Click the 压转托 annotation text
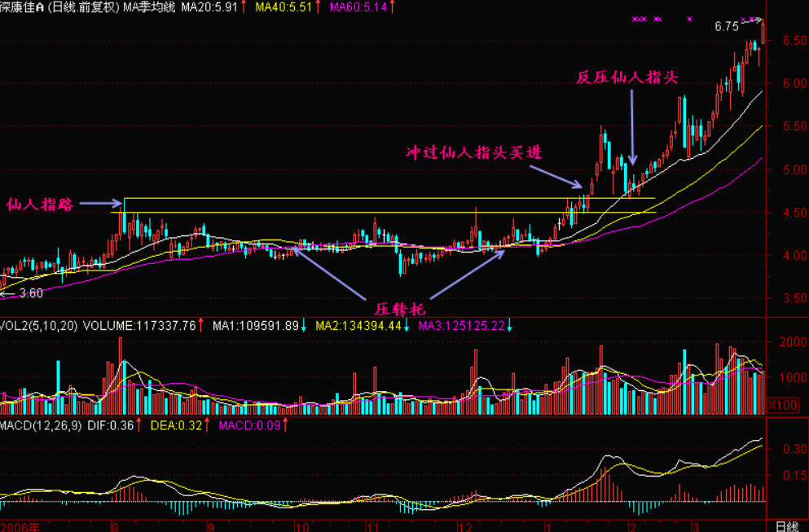 [399, 309]
